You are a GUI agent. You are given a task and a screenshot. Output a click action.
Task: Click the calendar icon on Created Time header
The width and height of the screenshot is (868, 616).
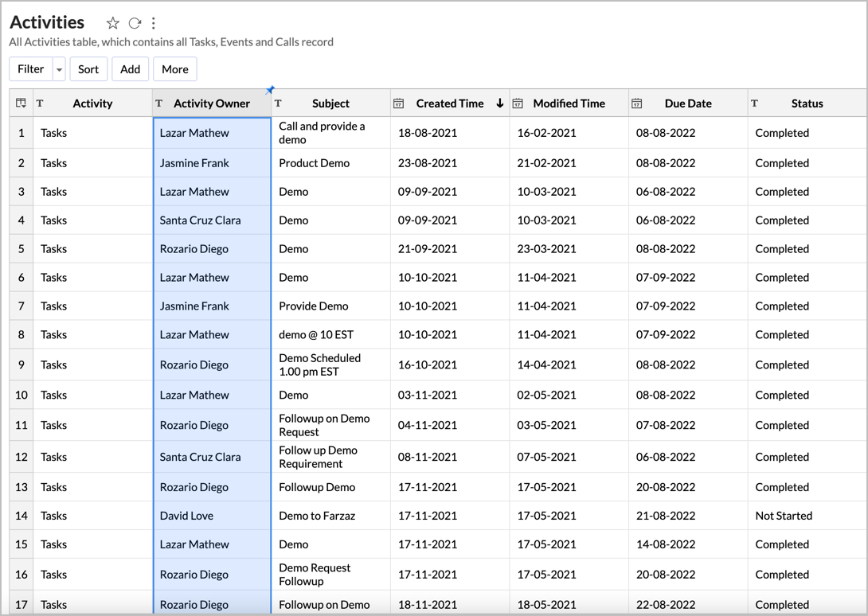(x=398, y=103)
